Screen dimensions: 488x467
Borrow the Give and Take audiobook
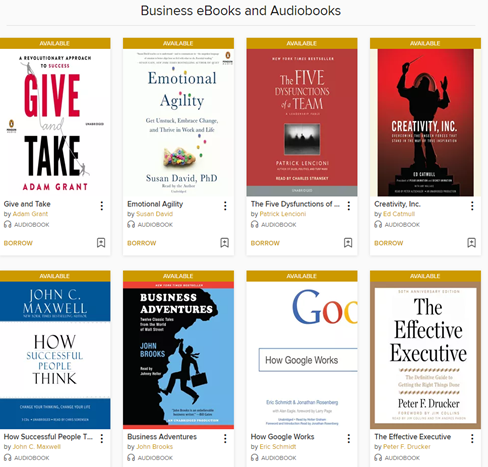pos(18,243)
